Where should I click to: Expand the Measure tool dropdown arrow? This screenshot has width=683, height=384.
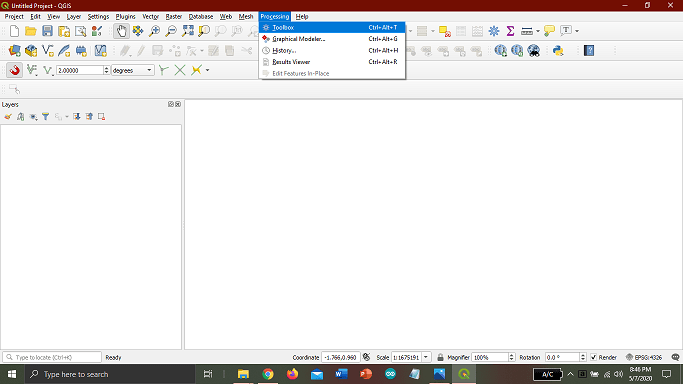538,31
